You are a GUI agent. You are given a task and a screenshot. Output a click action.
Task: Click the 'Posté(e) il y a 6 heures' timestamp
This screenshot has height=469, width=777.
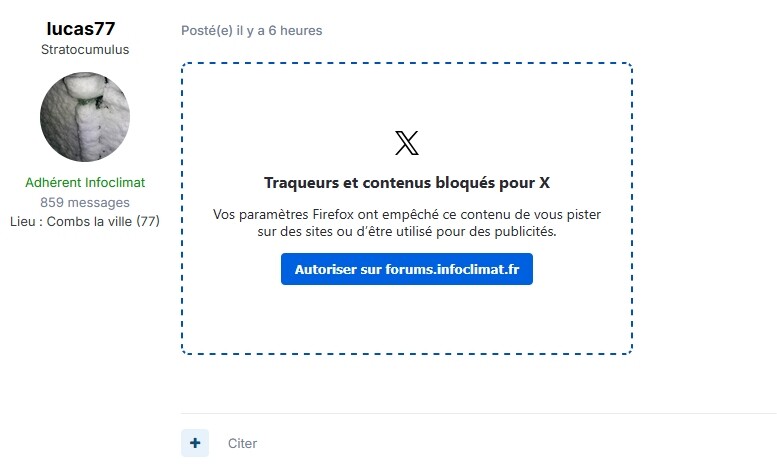[251, 31]
